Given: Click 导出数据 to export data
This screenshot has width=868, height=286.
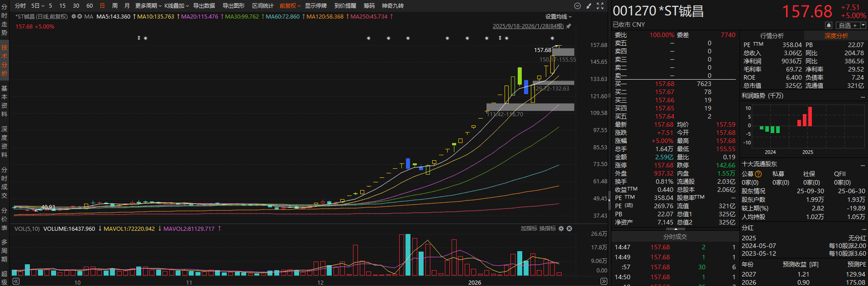Looking at the screenshot, I should pos(204,6).
